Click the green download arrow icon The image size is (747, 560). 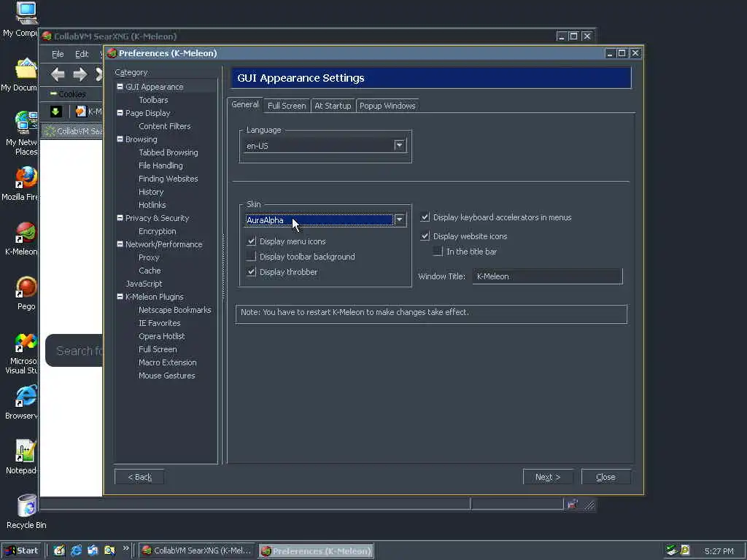[56, 112]
